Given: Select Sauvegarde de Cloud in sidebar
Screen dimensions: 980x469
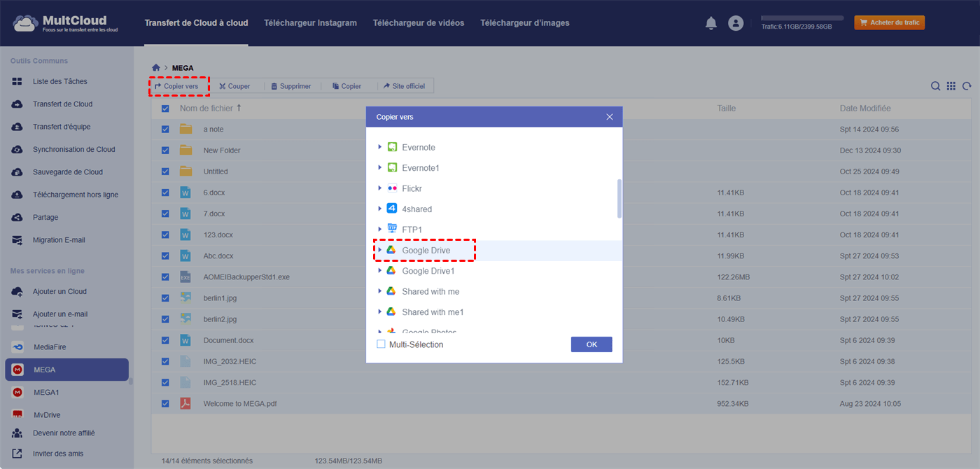Looking at the screenshot, I should [67, 172].
